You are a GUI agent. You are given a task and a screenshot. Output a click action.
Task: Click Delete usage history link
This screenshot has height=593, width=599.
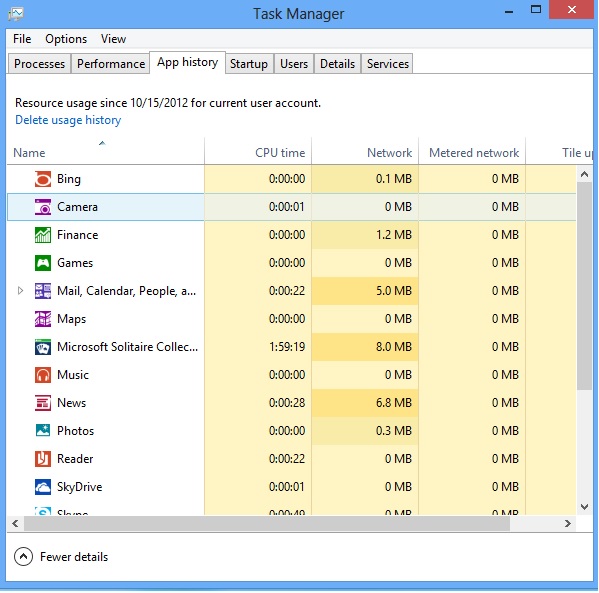pyautogui.click(x=68, y=120)
